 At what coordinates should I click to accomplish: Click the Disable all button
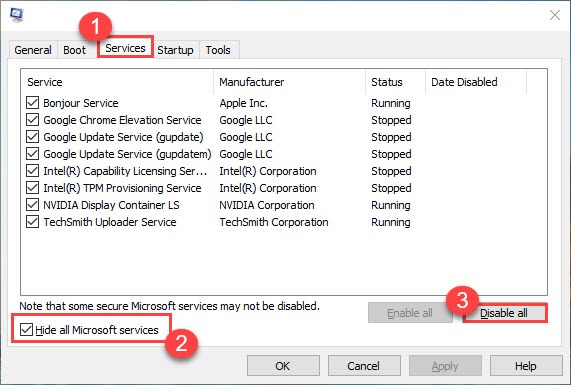point(504,313)
